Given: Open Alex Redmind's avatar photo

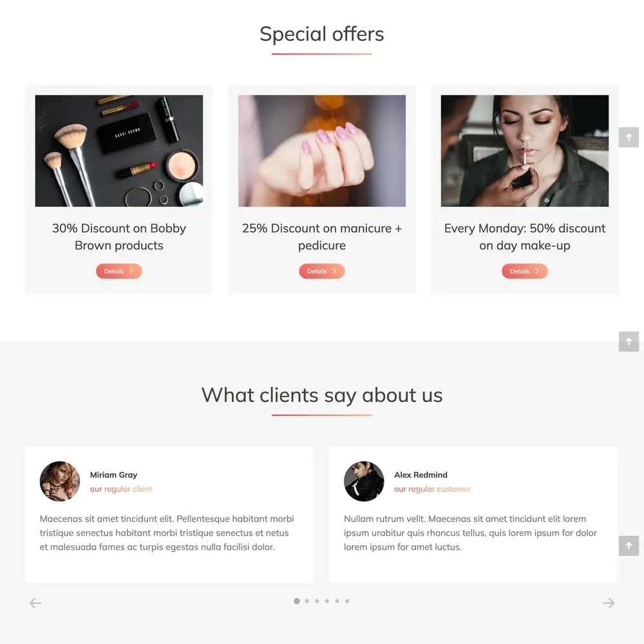Looking at the screenshot, I should tap(364, 481).
